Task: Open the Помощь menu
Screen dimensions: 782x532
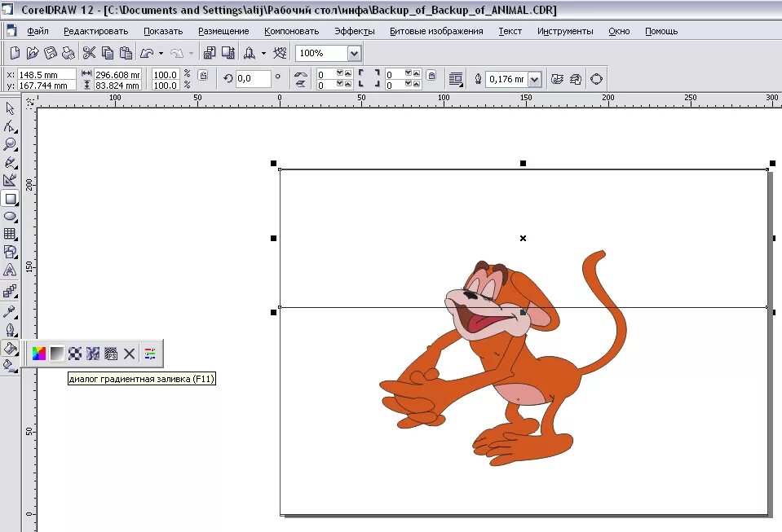Action: pos(661,31)
